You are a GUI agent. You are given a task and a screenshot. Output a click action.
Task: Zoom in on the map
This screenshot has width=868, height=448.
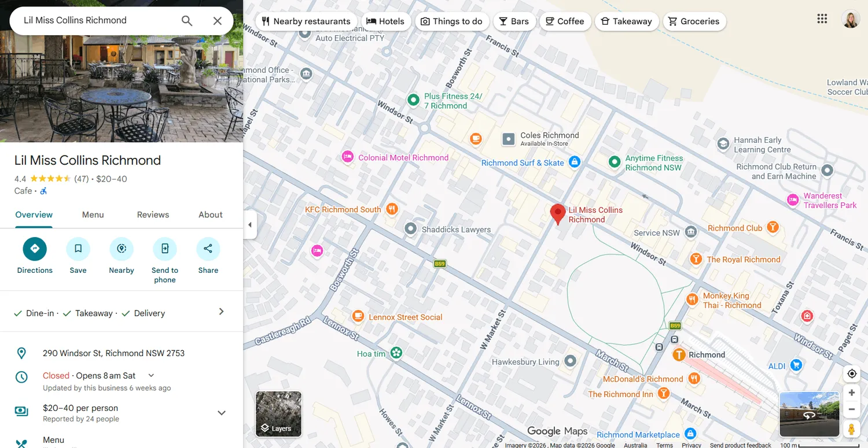(x=852, y=393)
